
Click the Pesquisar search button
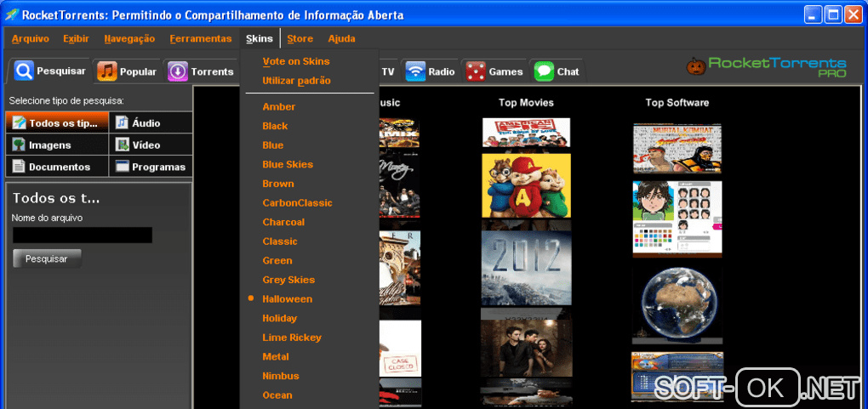click(47, 258)
